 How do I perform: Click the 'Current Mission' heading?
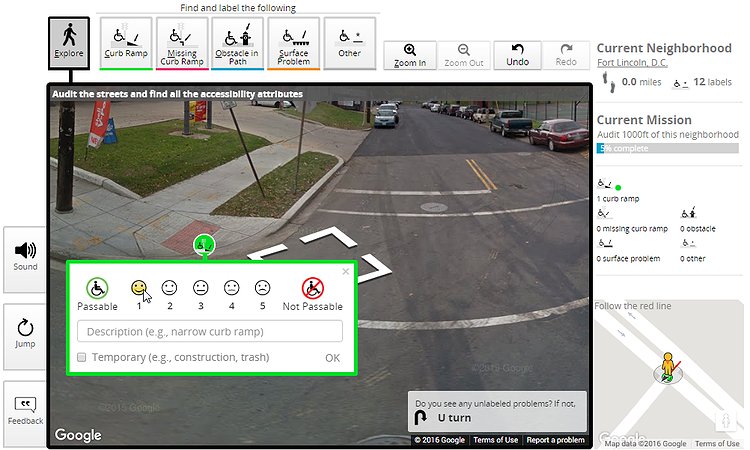(x=644, y=120)
